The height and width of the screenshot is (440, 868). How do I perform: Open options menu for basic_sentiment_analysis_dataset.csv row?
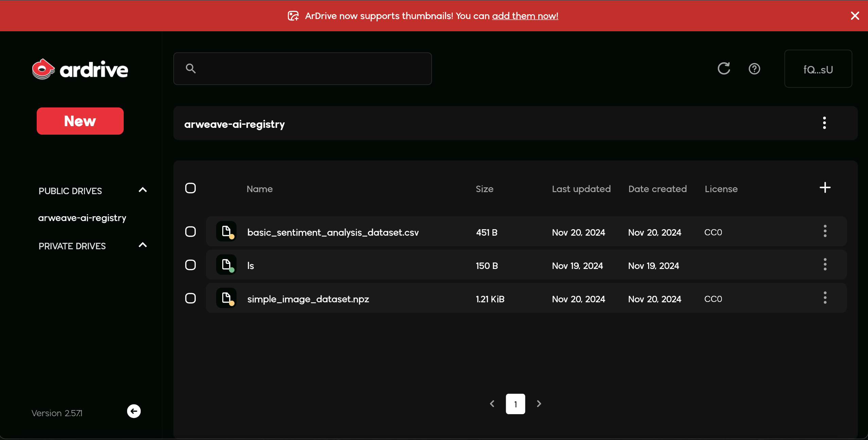click(825, 231)
